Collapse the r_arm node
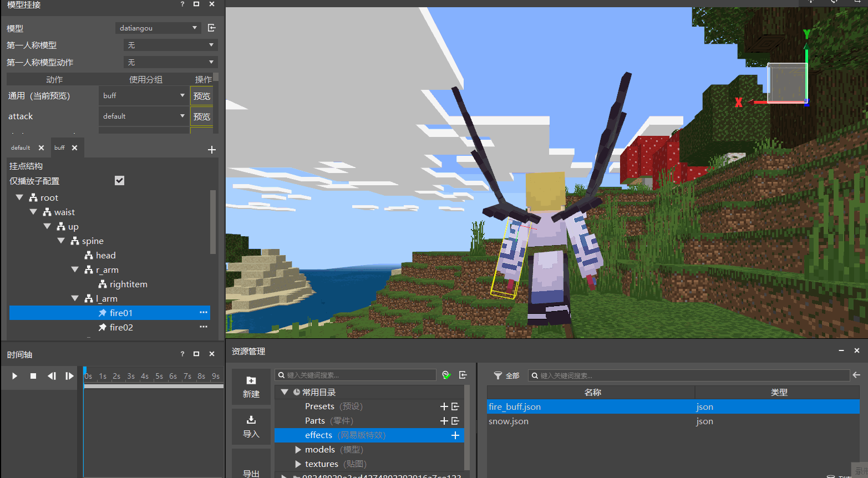The height and width of the screenshot is (478, 868). [75, 269]
